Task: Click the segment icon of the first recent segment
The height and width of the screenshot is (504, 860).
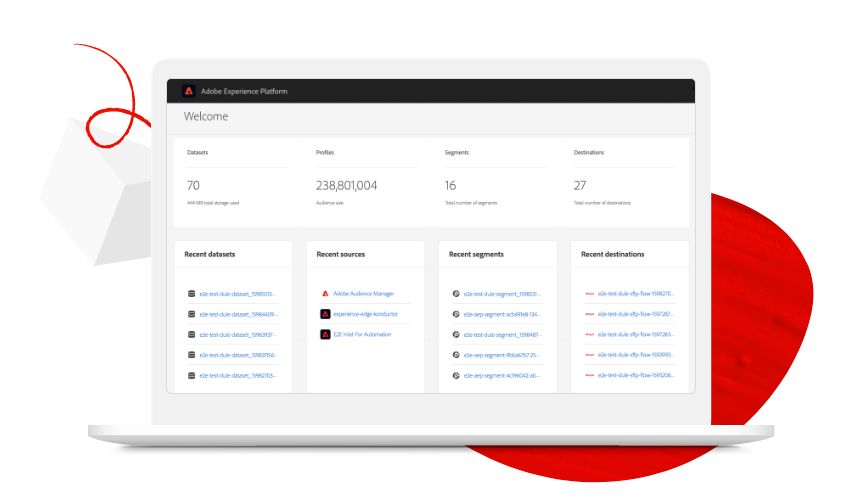Action: tap(456, 294)
